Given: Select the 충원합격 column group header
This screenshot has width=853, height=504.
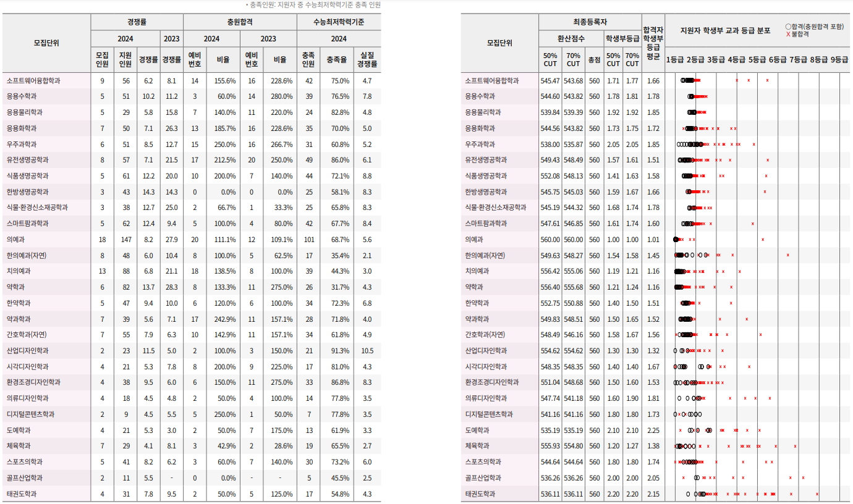Looking at the screenshot, I should (240, 22).
